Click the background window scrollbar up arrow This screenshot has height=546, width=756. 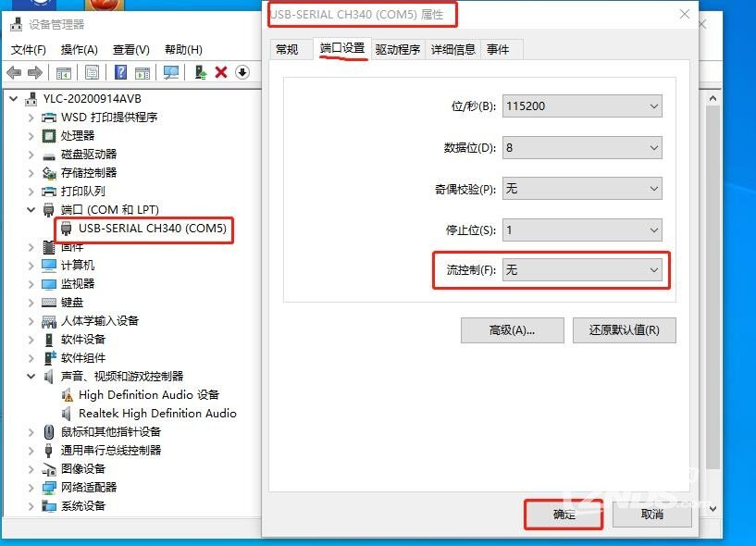click(713, 98)
